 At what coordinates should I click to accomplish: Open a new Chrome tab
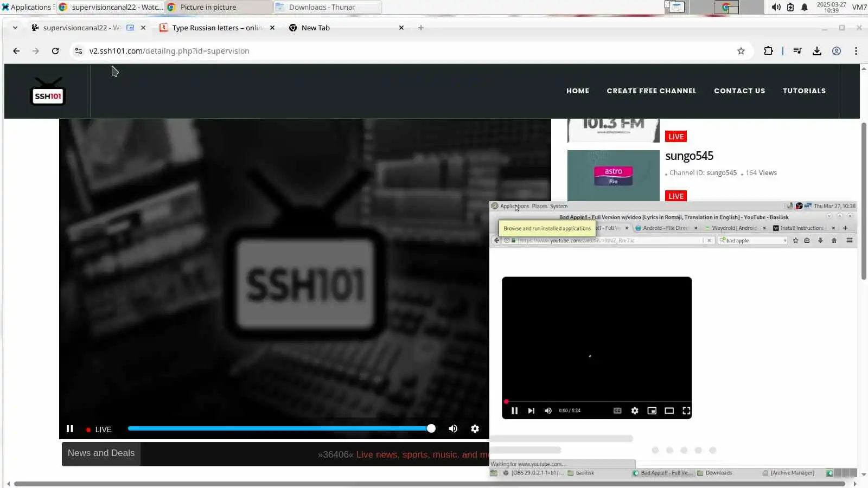(421, 28)
